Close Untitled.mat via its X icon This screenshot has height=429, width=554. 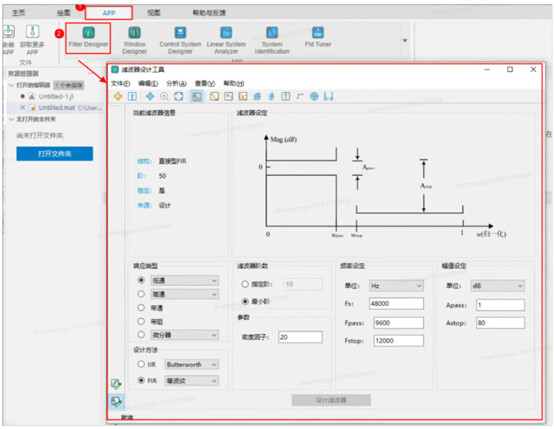coord(23,107)
